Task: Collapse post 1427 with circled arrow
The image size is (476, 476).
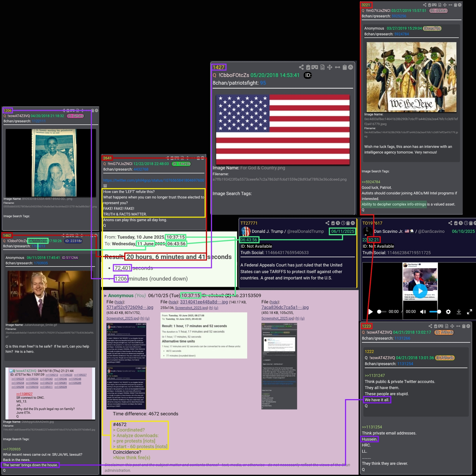Action: pos(351,67)
